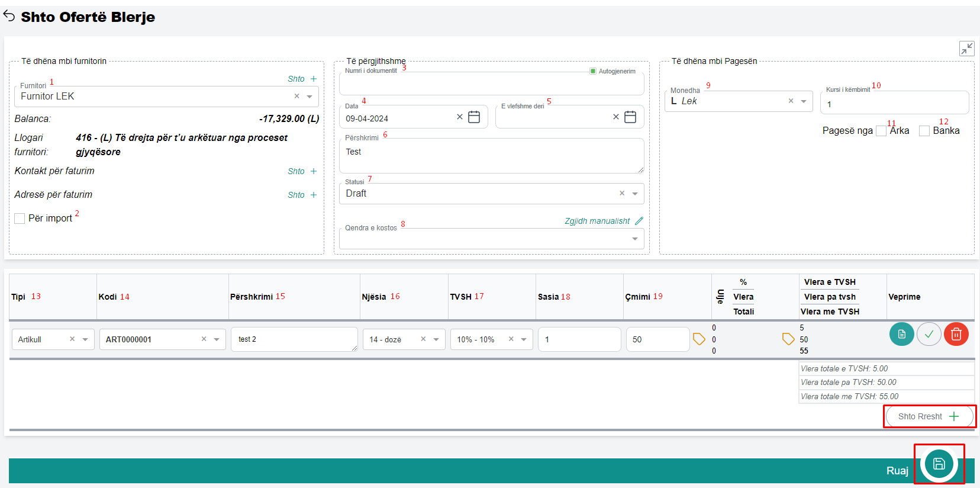Expand the Statusi Draft dropdown

635,194
